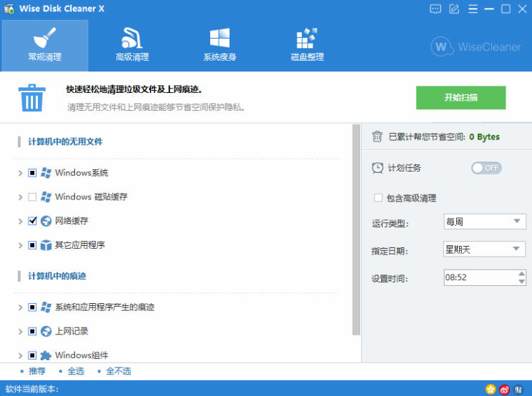Click the 设置时间 field showing 08:52
The width and height of the screenshot is (532, 396).
pyautogui.click(x=478, y=277)
